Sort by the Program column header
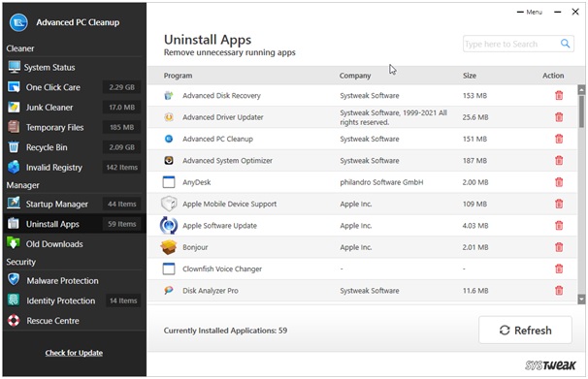Screen dimensions: 588x379 178,76
